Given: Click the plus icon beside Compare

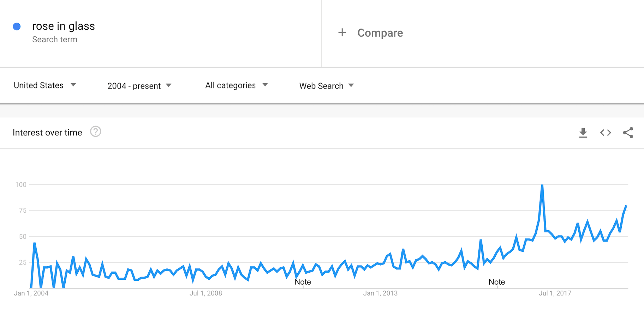Looking at the screenshot, I should (342, 32).
